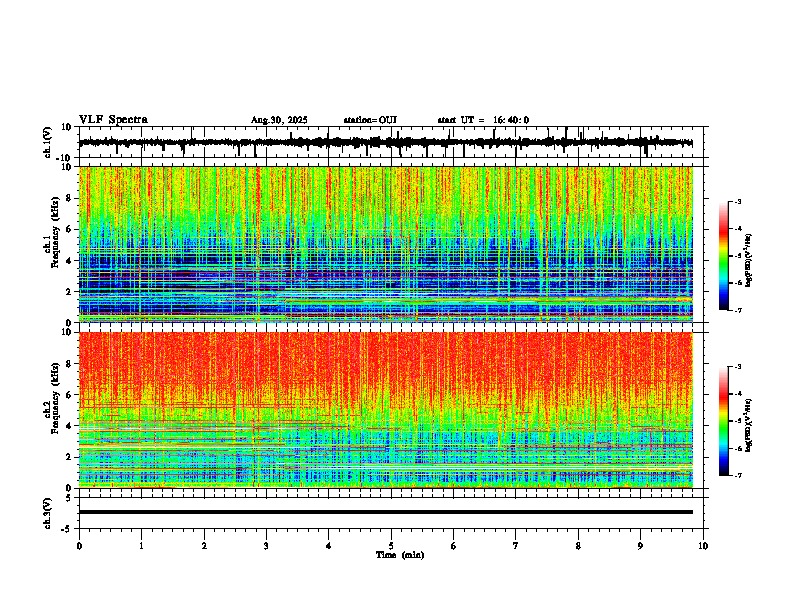Click the "station=OUI" header text
The image size is (792, 612).
pos(370,120)
